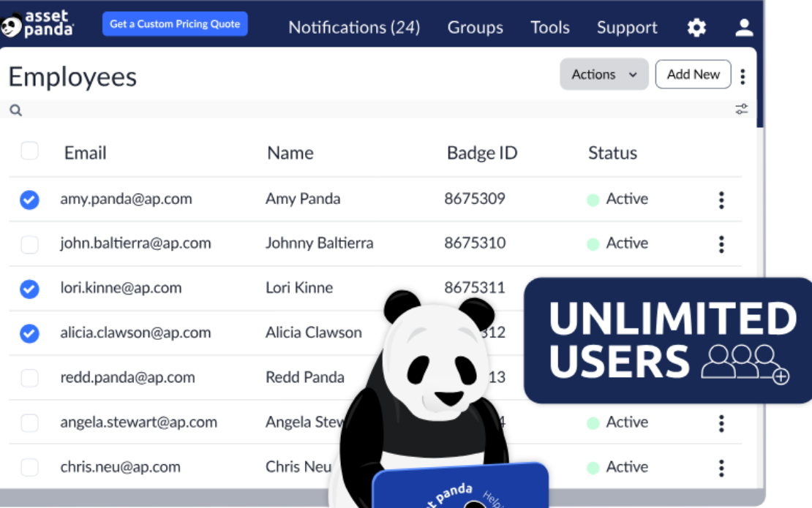812x508 pixels.
Task: Open the kebab menu for Chris Neu's row
Action: tap(721, 467)
